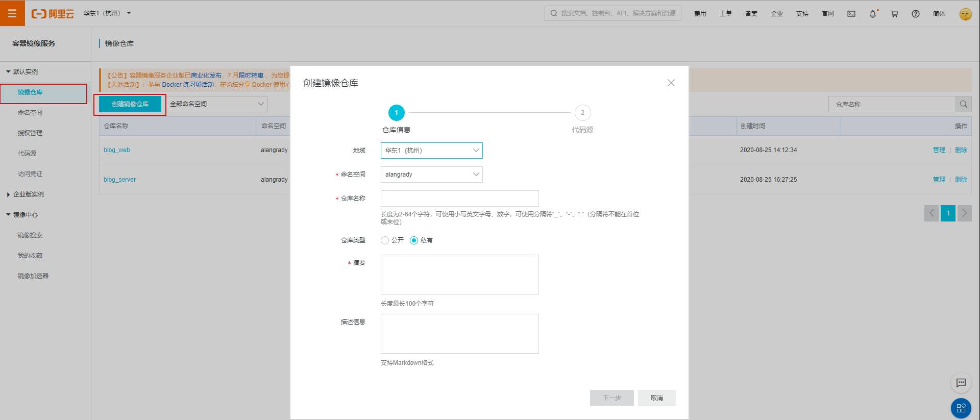Click 删除 for the blog_web row
This screenshot has width=980, height=420.
tap(961, 150)
